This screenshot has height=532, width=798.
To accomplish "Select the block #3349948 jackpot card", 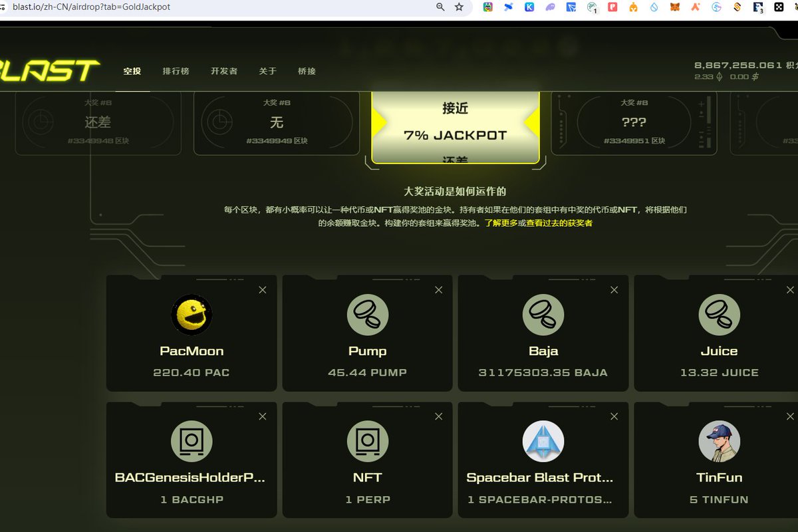I will coord(98,123).
